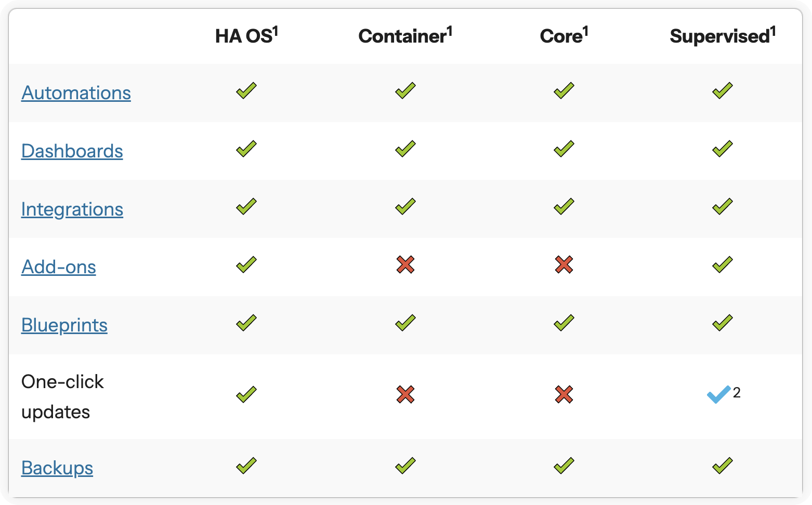Click the green check for HA OS One-click updates
The width and height of the screenshot is (812, 505).
pyautogui.click(x=246, y=394)
